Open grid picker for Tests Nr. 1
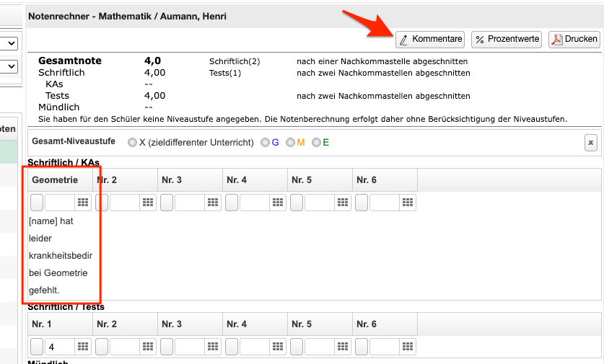This screenshot has height=364, width=604. (83, 347)
